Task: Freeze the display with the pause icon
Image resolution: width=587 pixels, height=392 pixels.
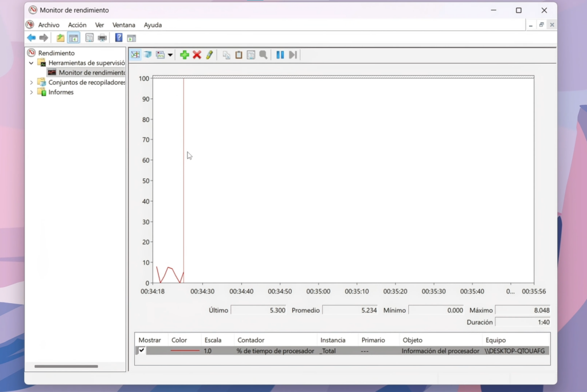Action: tap(280, 54)
